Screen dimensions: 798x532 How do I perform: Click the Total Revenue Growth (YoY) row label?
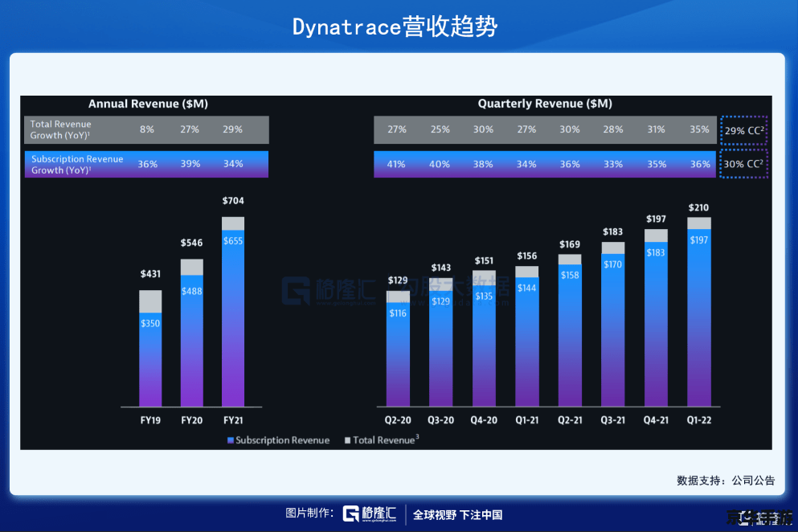[60, 130]
